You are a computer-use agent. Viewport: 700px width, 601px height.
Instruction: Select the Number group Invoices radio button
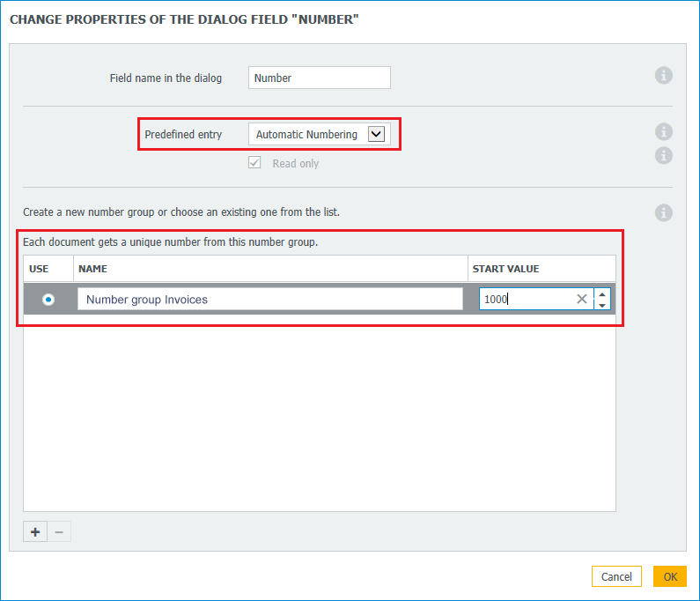(48, 300)
